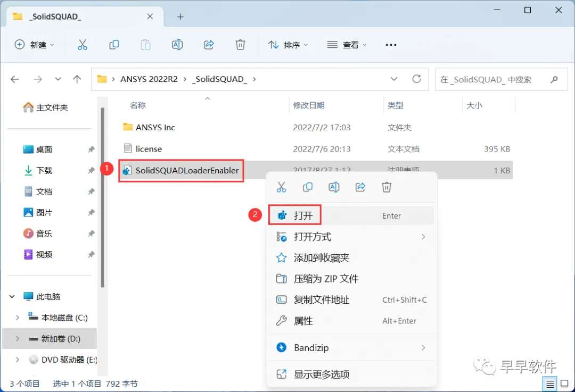575x392 pixels.
Task: Choose 打开 in the context menu
Action: click(351, 215)
